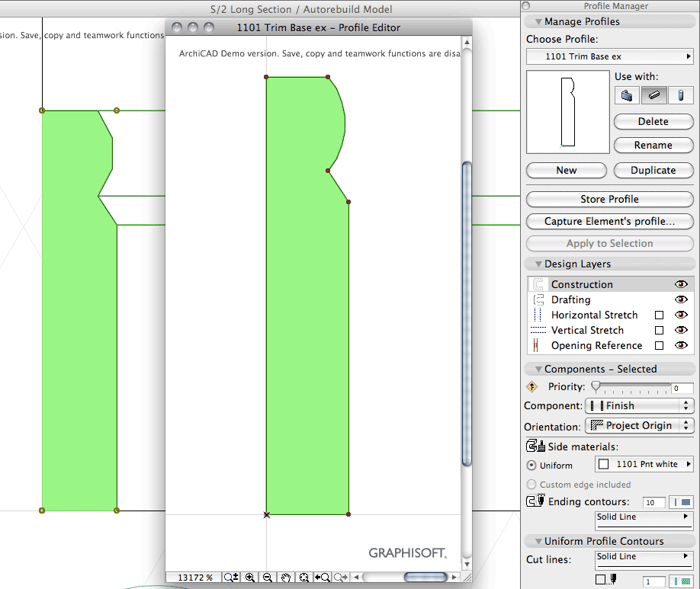
Task: Enable Use with Wall icon
Action: click(x=627, y=95)
